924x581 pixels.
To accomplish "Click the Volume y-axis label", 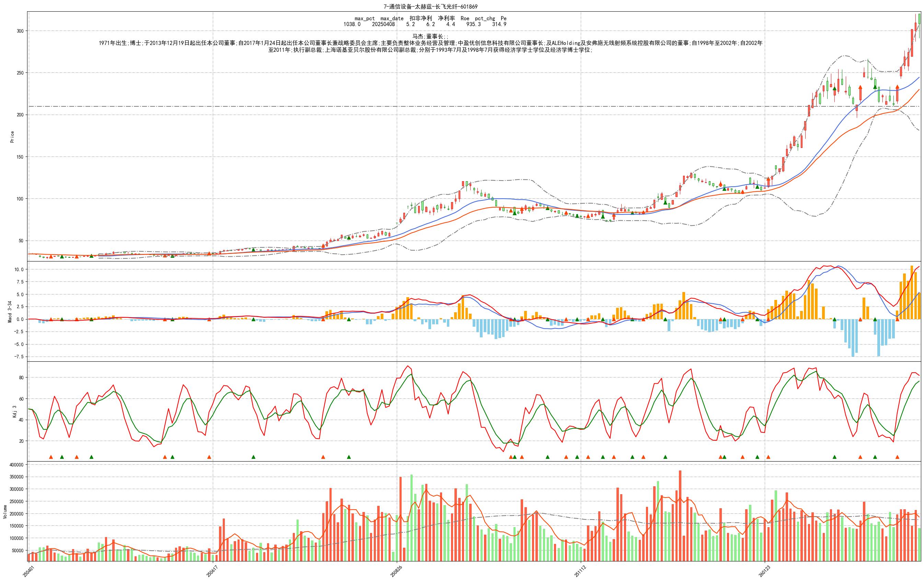I will tap(5, 512).
